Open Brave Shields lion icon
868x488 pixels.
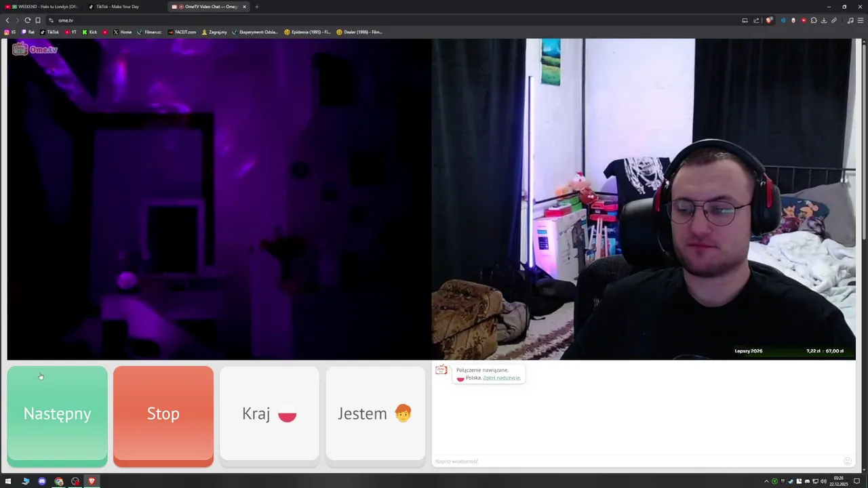(x=769, y=20)
